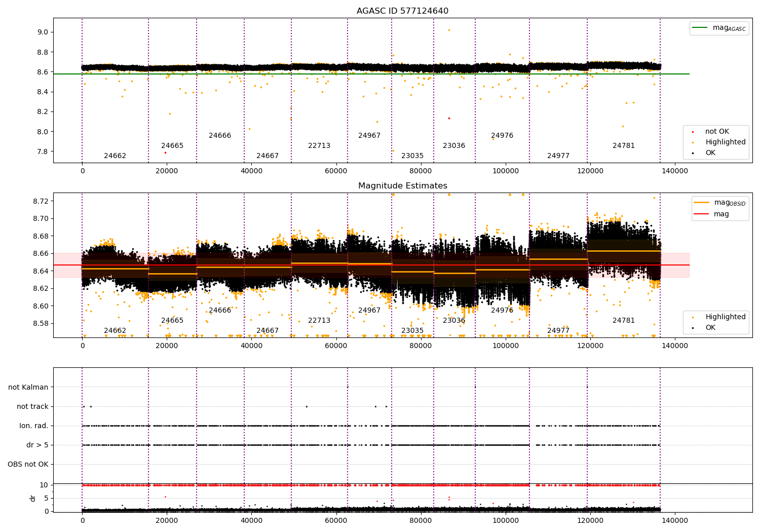This screenshot has width=760, height=532.
Task: Click OBSID label 24976 in the top plot
Action: tap(502, 136)
